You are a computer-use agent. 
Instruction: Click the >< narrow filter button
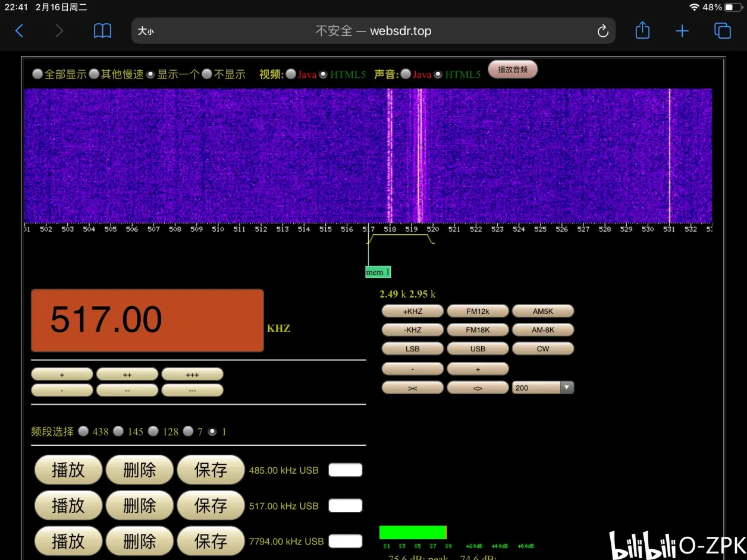(x=413, y=388)
